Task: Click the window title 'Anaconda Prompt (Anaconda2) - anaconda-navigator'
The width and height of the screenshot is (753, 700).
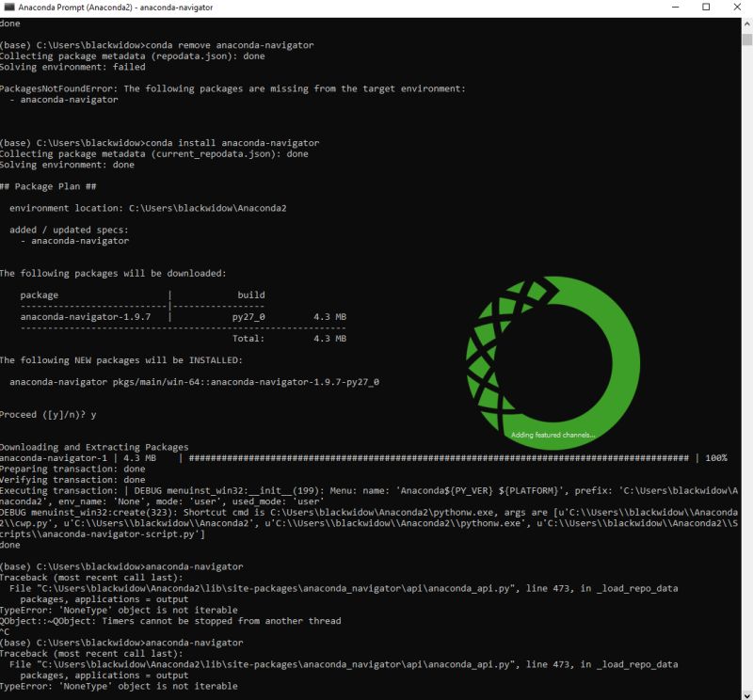Action: (115, 8)
